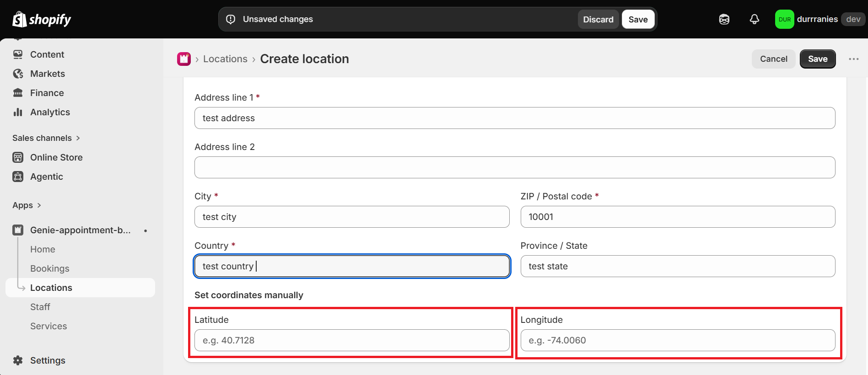Click the Agentic channel icon
This screenshot has width=868, height=375.
18,177
